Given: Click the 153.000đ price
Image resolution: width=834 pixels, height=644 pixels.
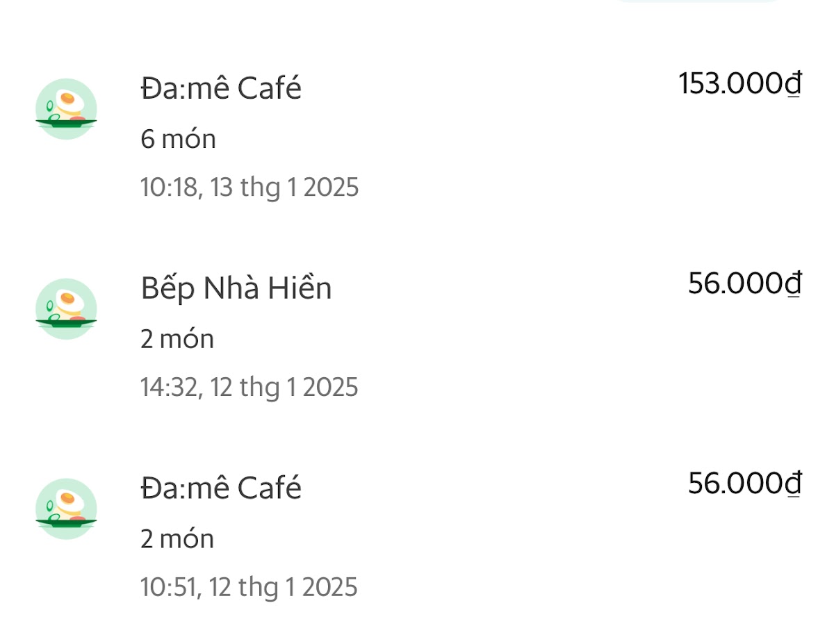Looking at the screenshot, I should [739, 84].
